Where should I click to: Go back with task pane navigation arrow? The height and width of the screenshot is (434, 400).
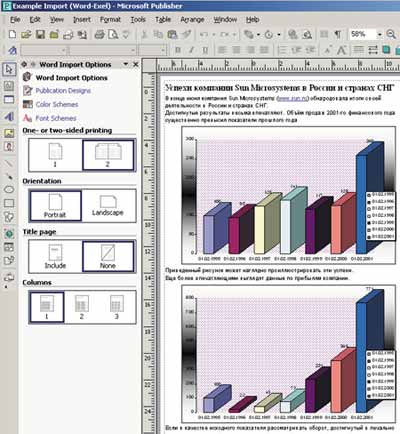pyautogui.click(x=24, y=64)
